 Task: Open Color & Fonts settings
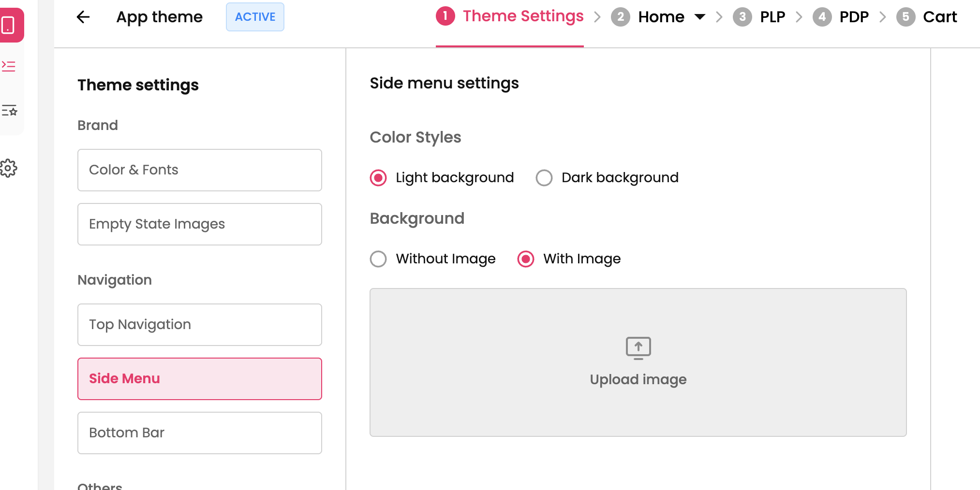(199, 170)
